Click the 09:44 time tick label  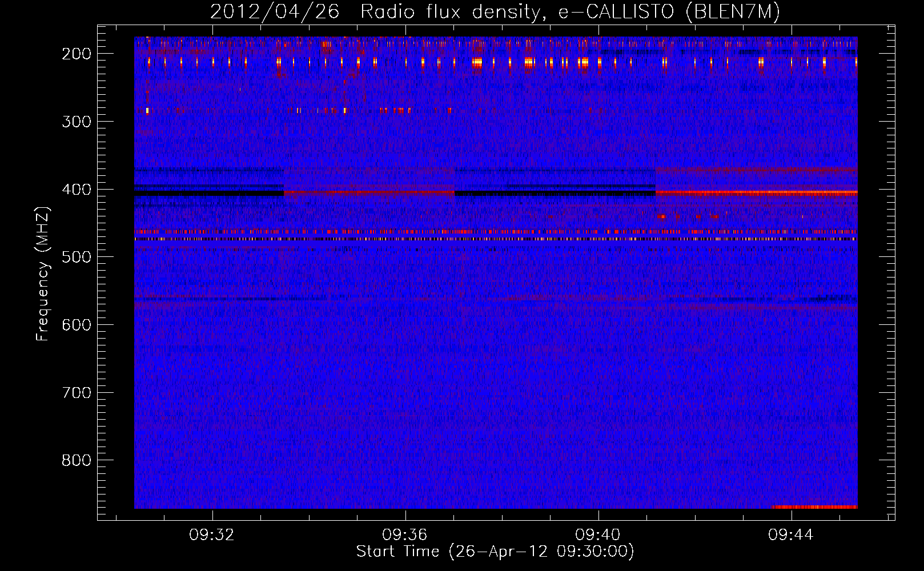[791, 535]
